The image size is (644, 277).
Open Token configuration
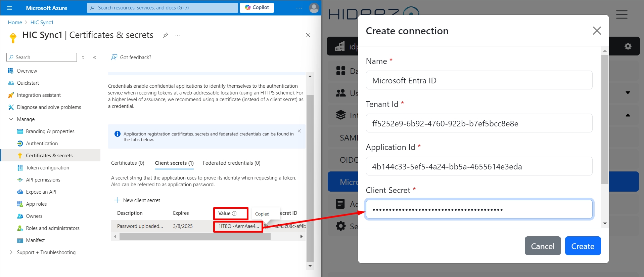(47, 168)
